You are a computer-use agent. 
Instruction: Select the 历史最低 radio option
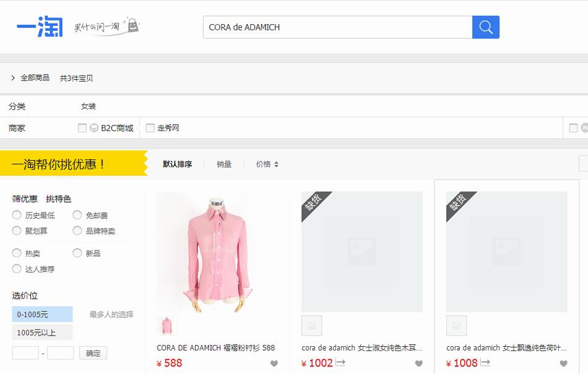(17, 215)
